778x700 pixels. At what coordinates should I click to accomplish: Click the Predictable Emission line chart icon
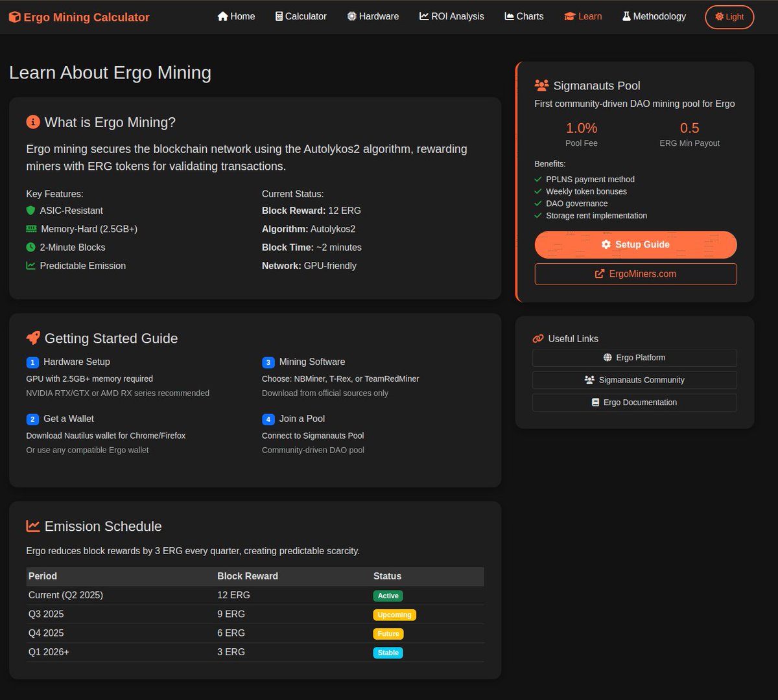(x=30, y=266)
